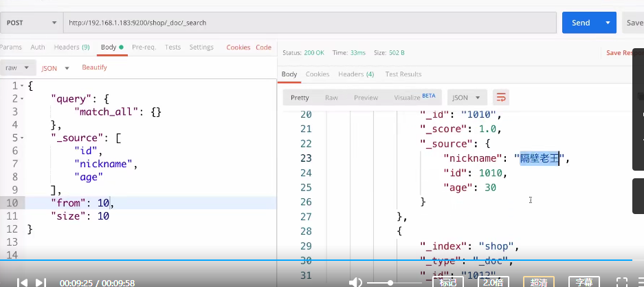
Task: Switch response view to Raw
Action: pyautogui.click(x=331, y=98)
